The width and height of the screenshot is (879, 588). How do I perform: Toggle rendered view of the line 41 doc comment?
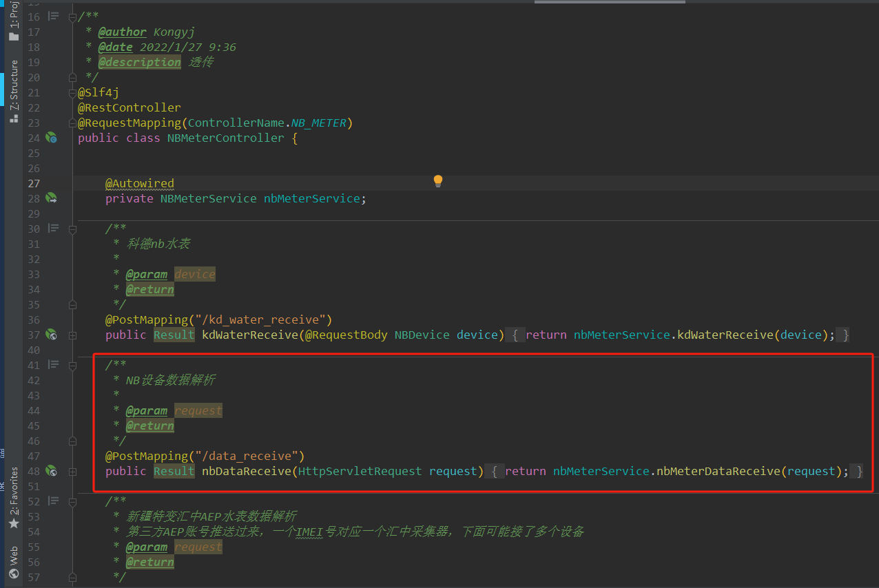[x=53, y=365]
